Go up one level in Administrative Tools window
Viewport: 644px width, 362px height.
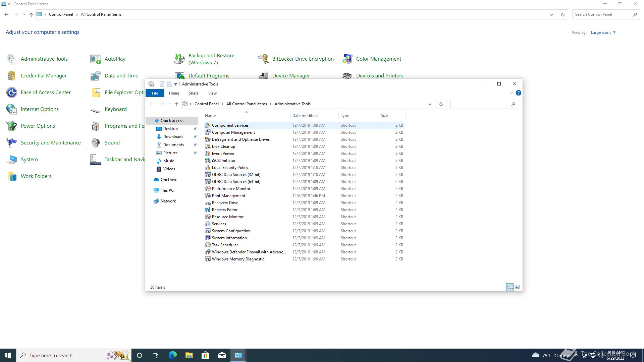176,104
